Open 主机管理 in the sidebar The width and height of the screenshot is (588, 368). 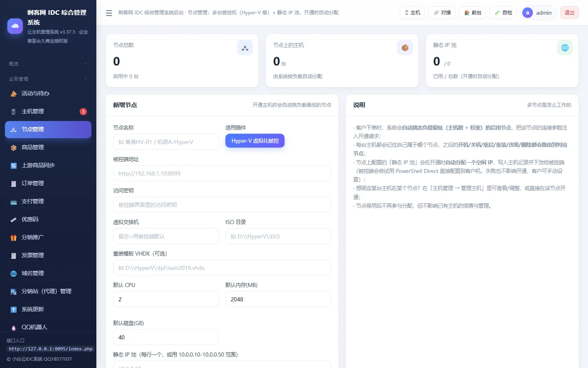[x=48, y=112]
